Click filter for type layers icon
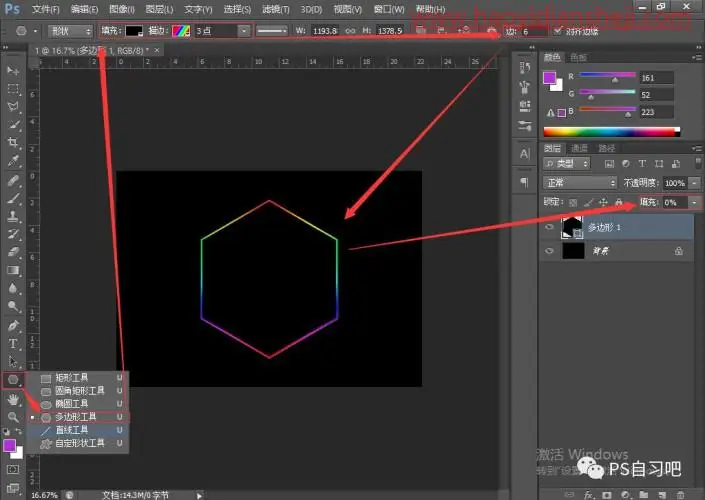Image resolution: width=705 pixels, height=500 pixels. coord(642,164)
